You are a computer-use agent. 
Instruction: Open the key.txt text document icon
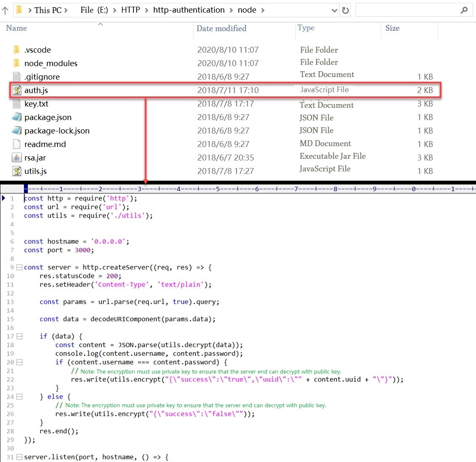[17, 104]
